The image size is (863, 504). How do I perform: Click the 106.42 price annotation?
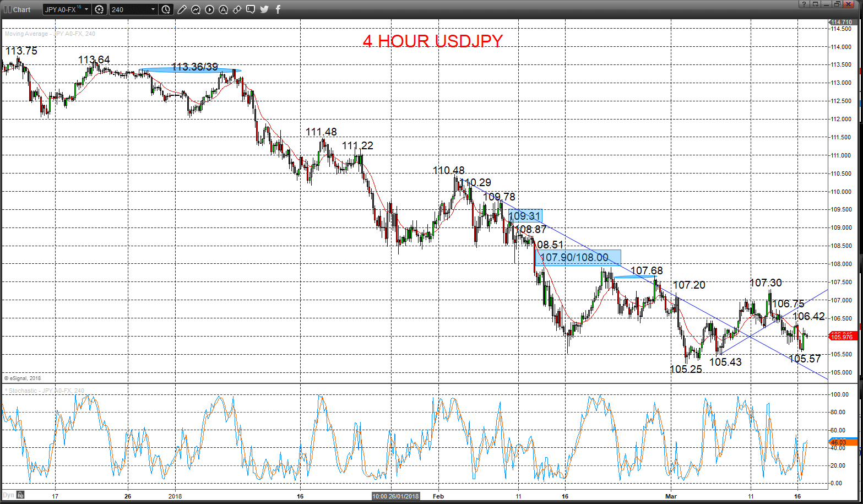808,316
